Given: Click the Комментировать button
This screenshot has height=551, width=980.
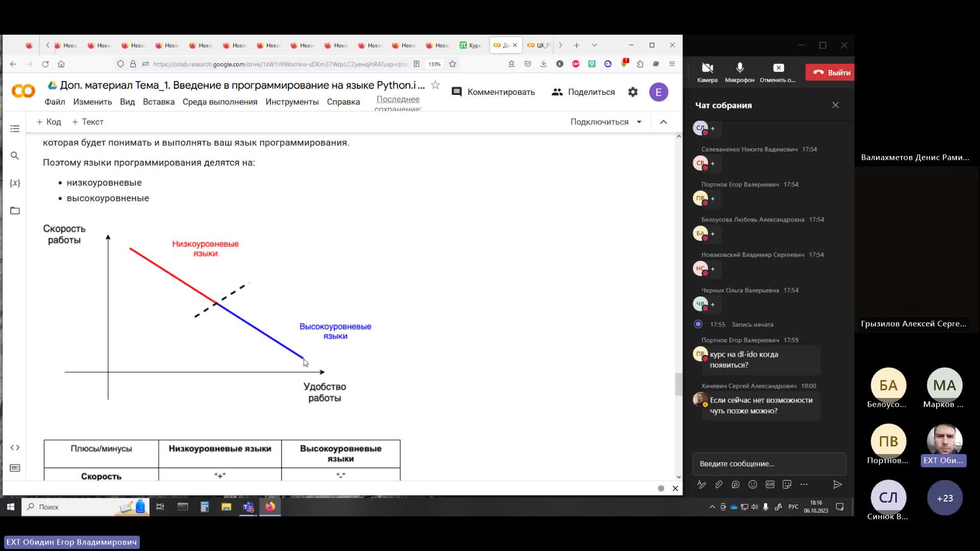Looking at the screenshot, I should (494, 92).
